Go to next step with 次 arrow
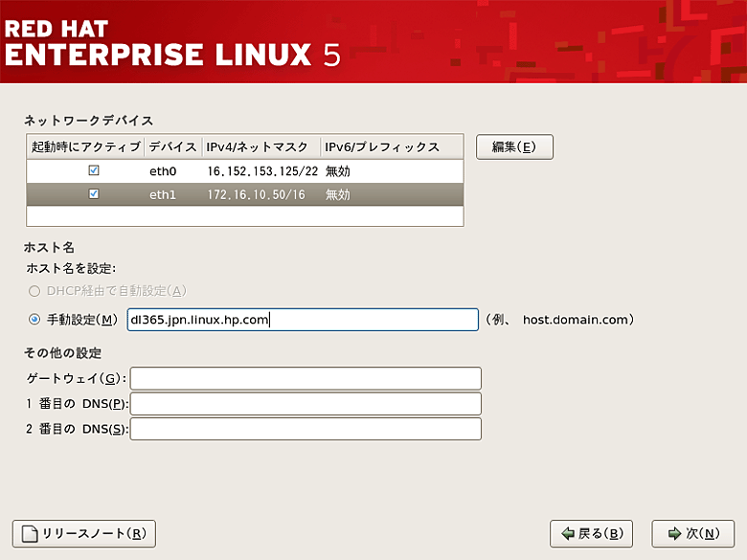The height and width of the screenshot is (560, 747). pyautogui.click(x=671, y=534)
